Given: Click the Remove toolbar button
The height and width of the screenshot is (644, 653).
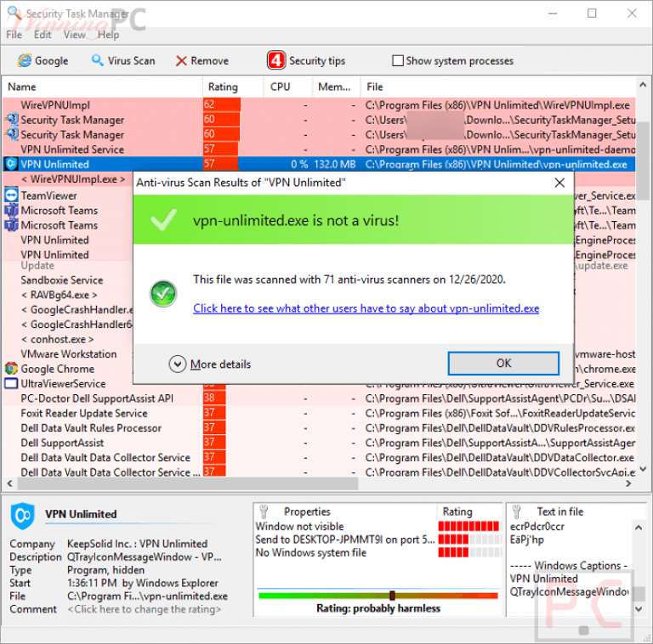Looking at the screenshot, I should click(x=202, y=60).
